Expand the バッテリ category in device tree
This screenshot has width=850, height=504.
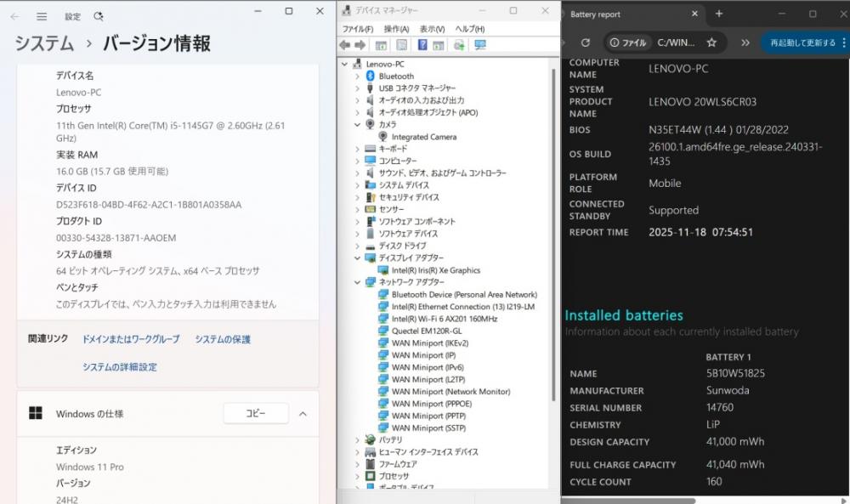[x=357, y=440]
